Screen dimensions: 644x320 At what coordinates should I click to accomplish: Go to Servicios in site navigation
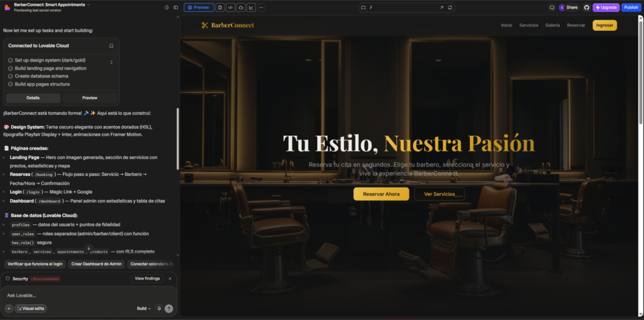point(528,26)
